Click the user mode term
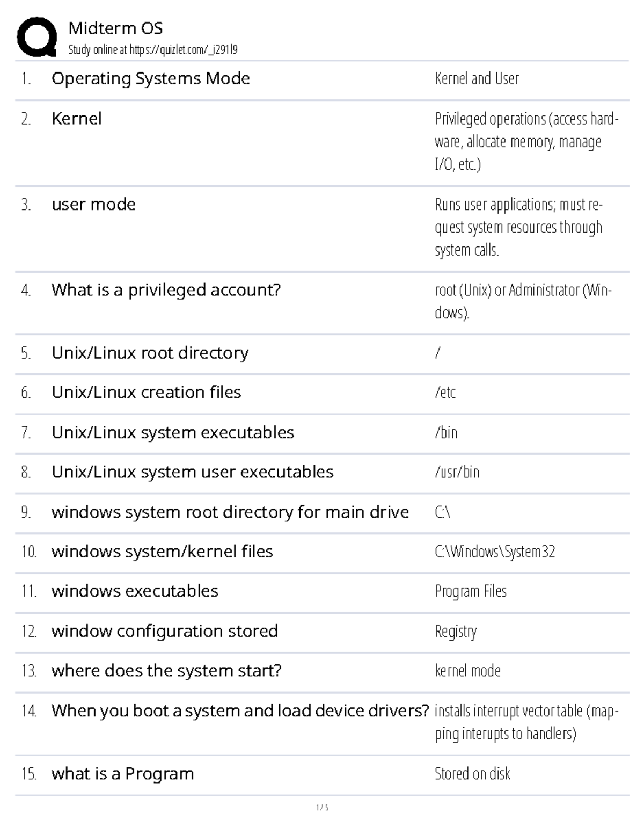Screen dimensions: 644x834 click(x=93, y=204)
